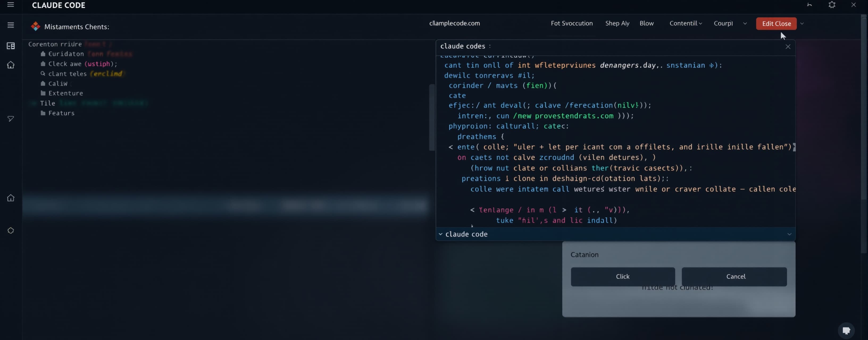Open the Fot Svoccution menu
The height and width of the screenshot is (340, 868).
point(571,23)
